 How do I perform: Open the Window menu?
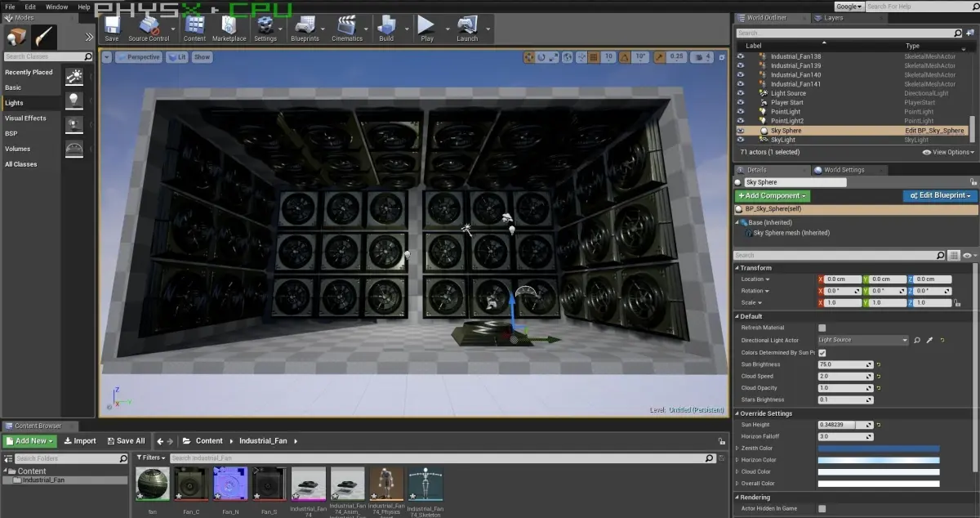57,7
